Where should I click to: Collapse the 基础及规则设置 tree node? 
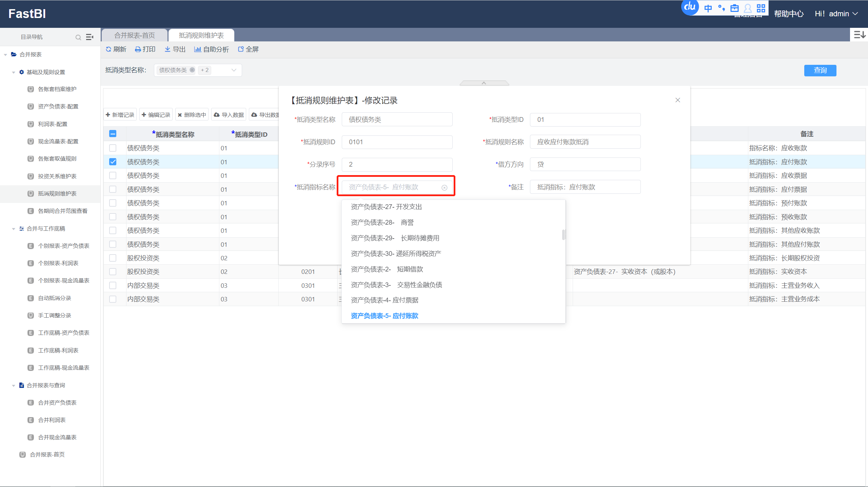click(x=14, y=72)
